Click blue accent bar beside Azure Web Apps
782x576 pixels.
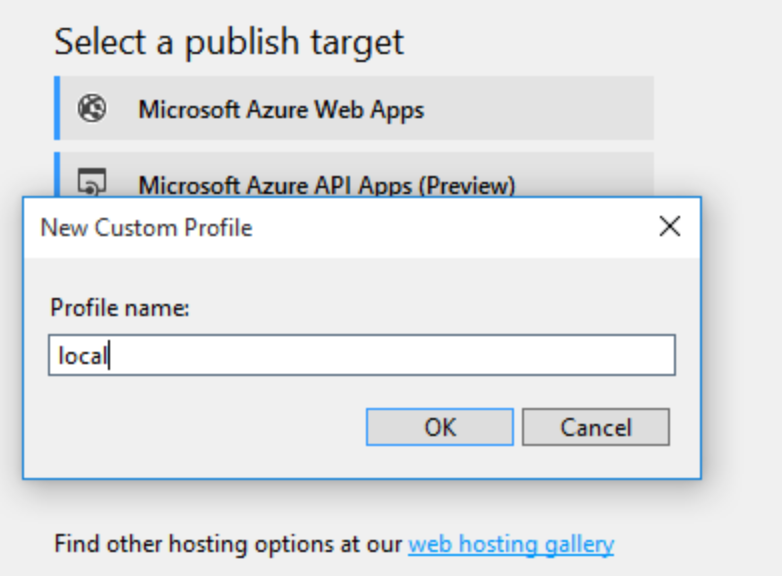(x=57, y=108)
